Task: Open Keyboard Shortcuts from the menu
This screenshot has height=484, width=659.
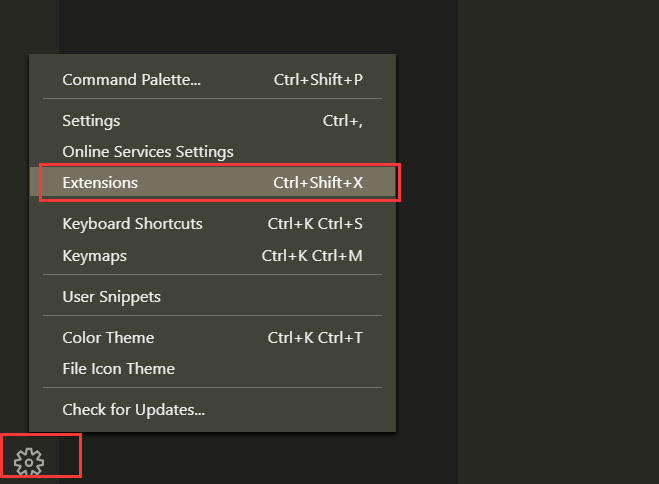Action: coord(132,224)
